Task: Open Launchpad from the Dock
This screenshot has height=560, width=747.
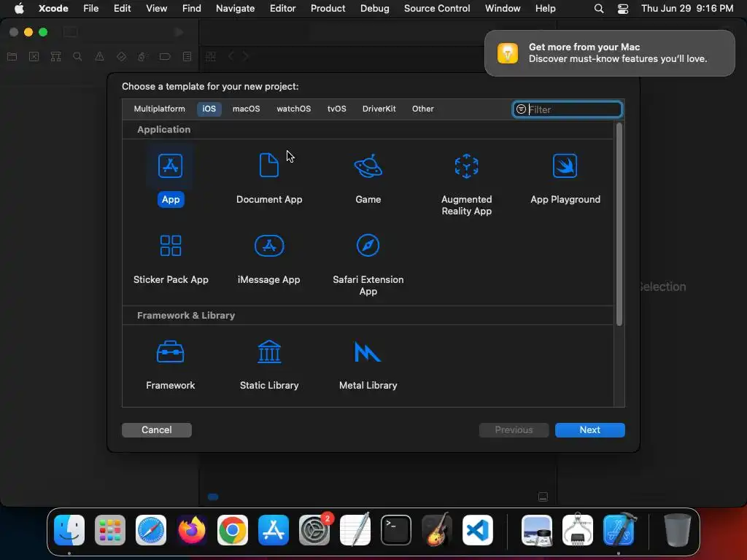Action: [110, 530]
